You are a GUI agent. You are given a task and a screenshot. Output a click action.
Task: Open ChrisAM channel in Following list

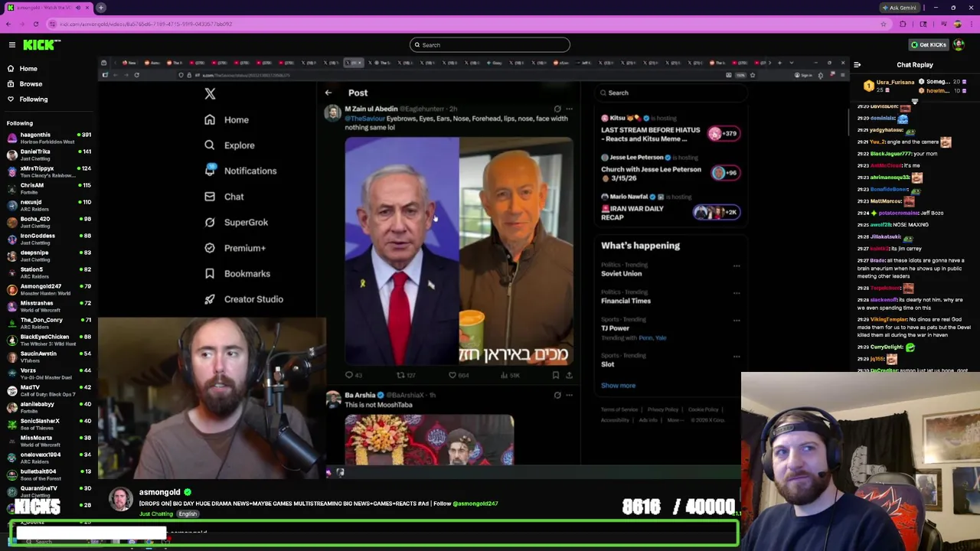47,188
